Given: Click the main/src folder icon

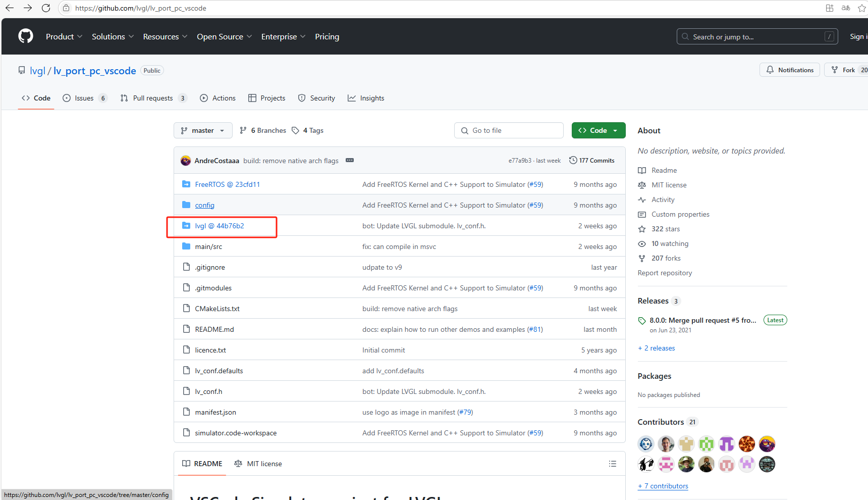Looking at the screenshot, I should pos(186,246).
